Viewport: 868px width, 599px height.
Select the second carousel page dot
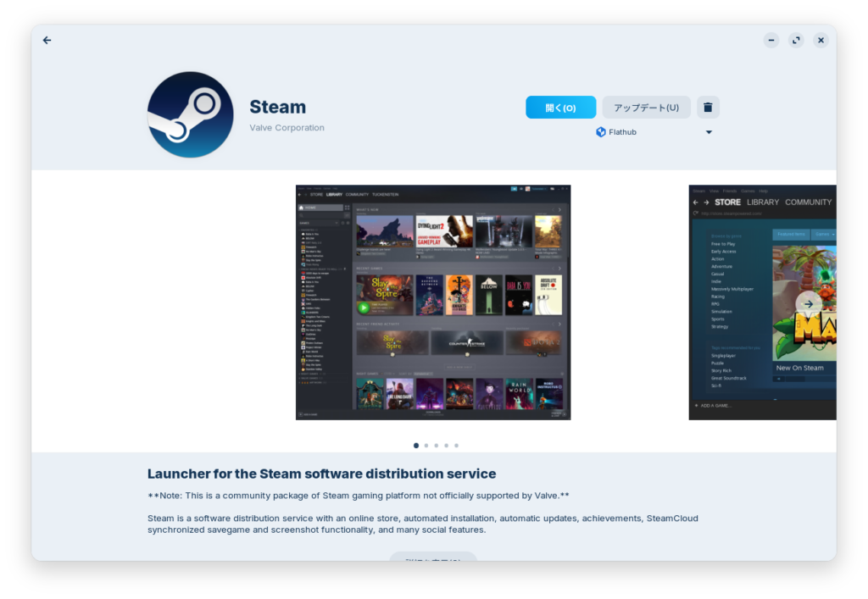pos(426,445)
